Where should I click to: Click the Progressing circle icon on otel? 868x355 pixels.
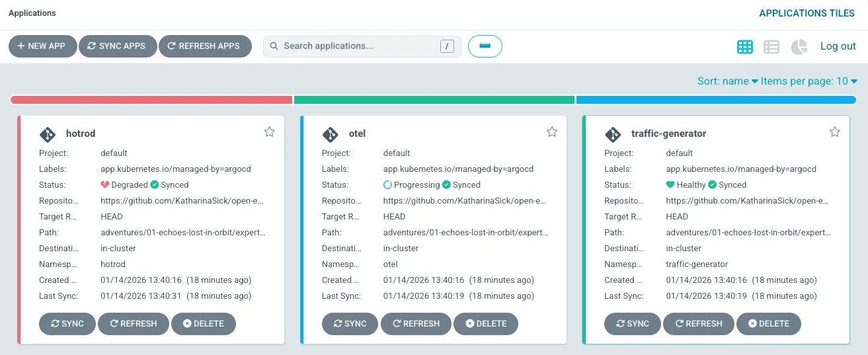(387, 185)
